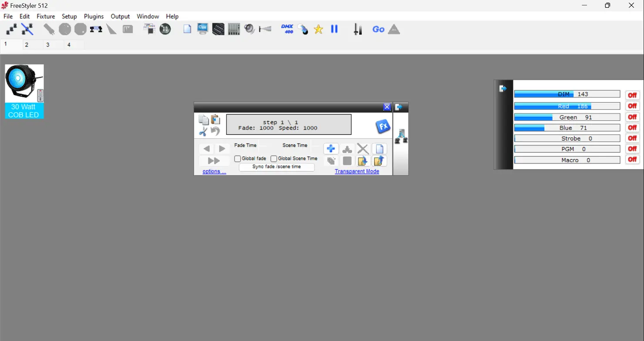Open the dark keyboard override buttons icon

tap(218, 29)
